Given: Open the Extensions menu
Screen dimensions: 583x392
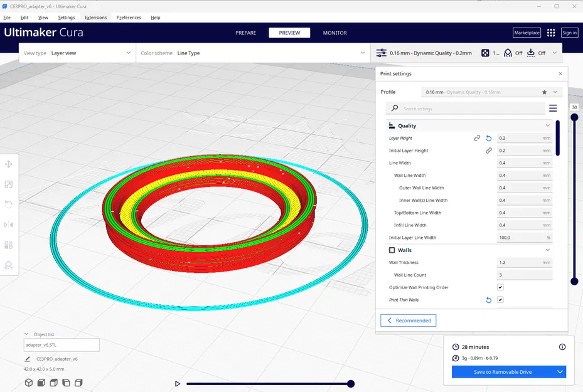Looking at the screenshot, I should [95, 18].
